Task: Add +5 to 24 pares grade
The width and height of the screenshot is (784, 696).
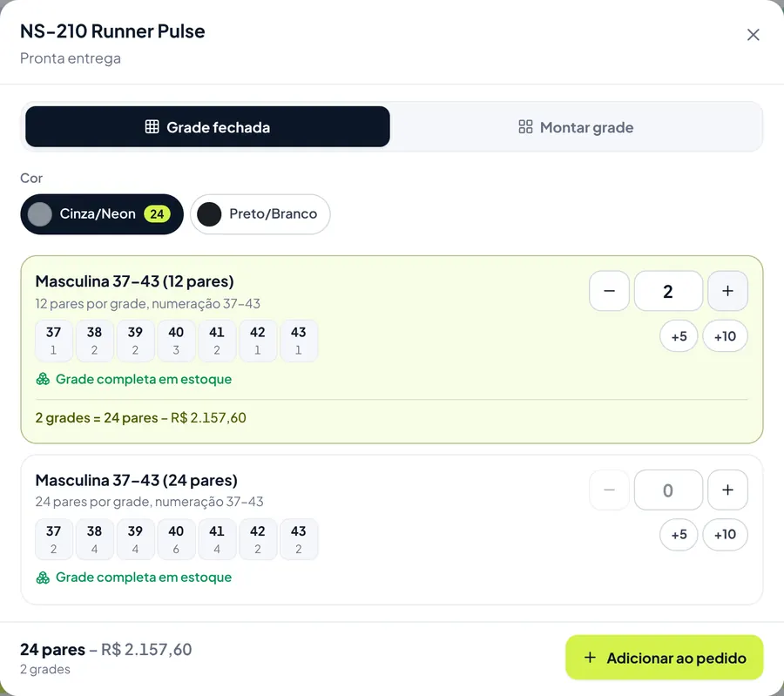Action: tap(679, 535)
